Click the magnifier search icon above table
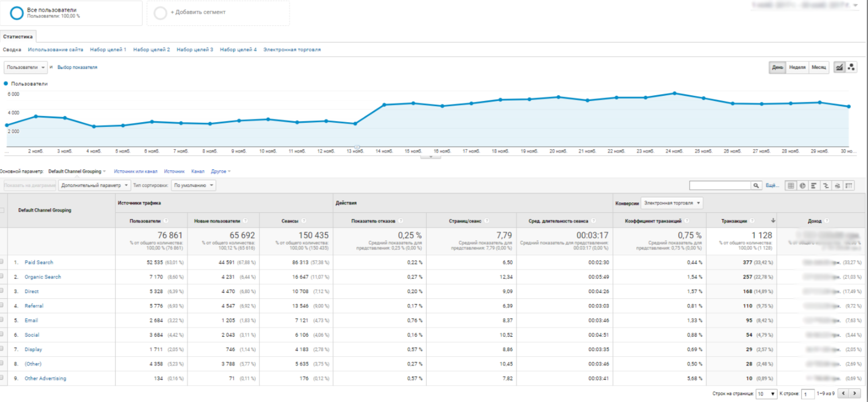 point(755,186)
